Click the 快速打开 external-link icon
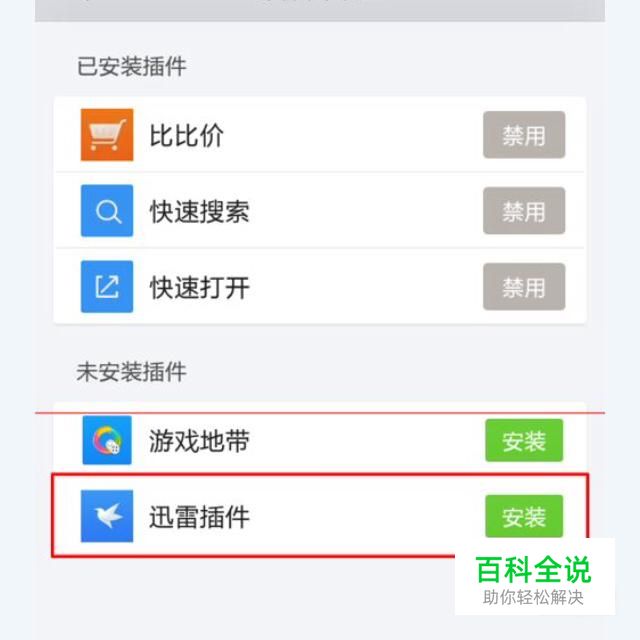This screenshot has width=640, height=640. click(107, 287)
